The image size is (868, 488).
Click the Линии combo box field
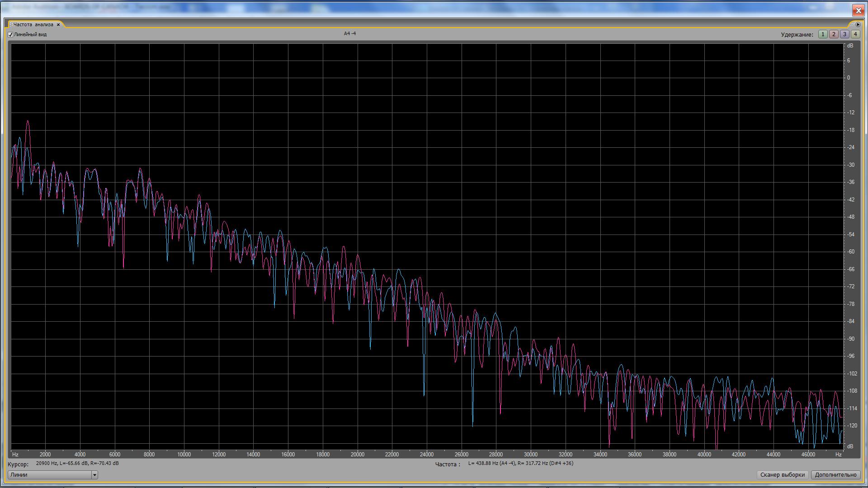[x=50, y=475]
